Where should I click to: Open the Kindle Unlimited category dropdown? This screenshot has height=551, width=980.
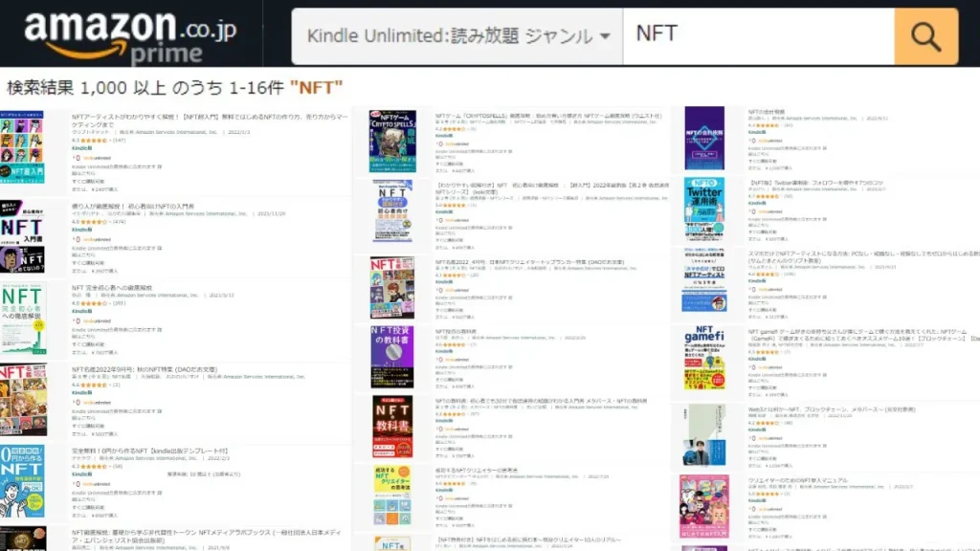457,37
